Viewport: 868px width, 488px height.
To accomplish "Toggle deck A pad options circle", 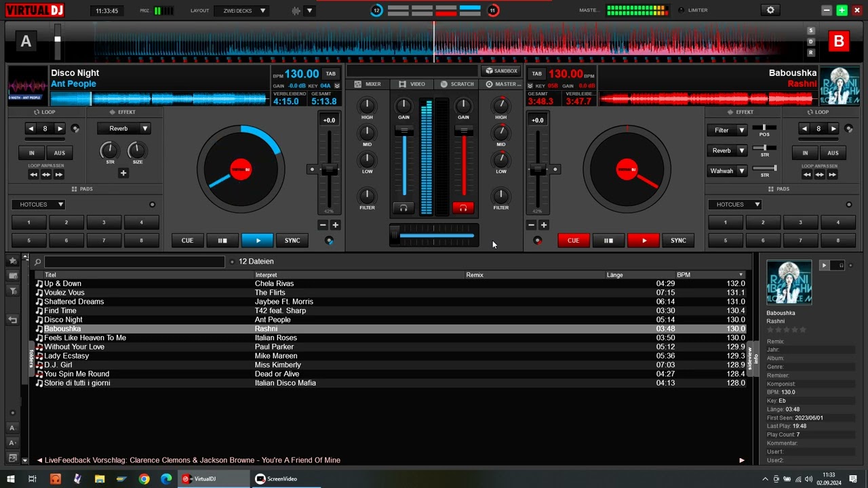I will 152,205.
